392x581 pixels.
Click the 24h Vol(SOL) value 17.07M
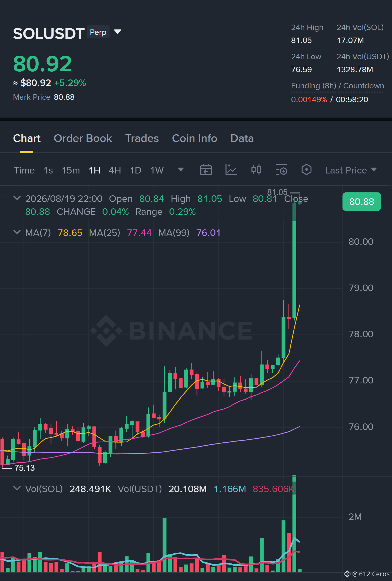coord(350,40)
